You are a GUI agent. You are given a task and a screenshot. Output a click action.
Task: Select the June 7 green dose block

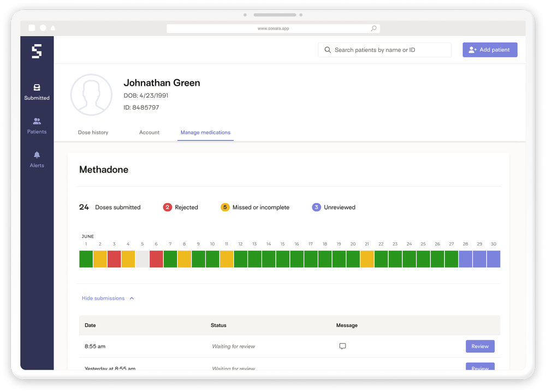coord(170,259)
